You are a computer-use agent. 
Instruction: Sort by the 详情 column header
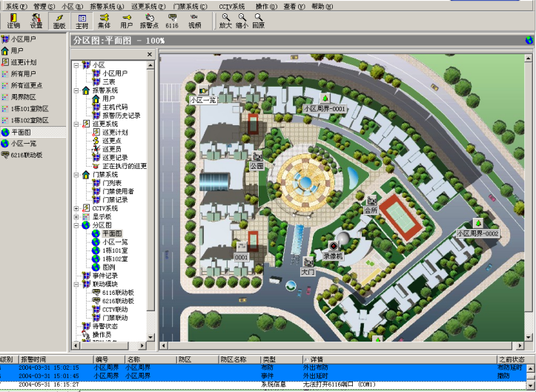click(400, 359)
